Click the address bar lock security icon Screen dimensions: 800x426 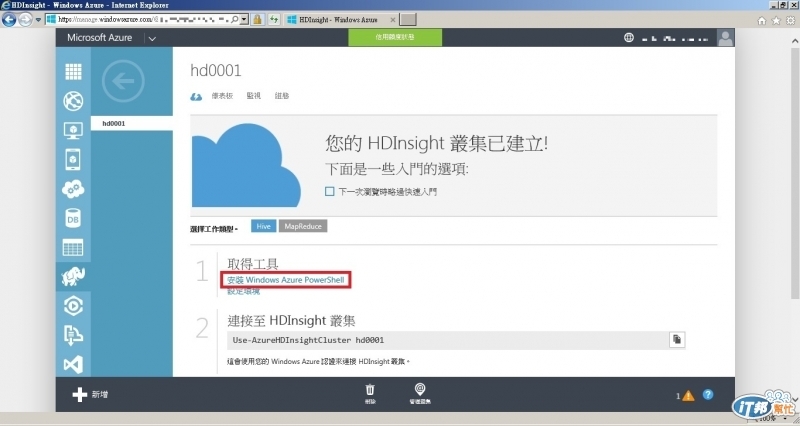click(x=257, y=19)
